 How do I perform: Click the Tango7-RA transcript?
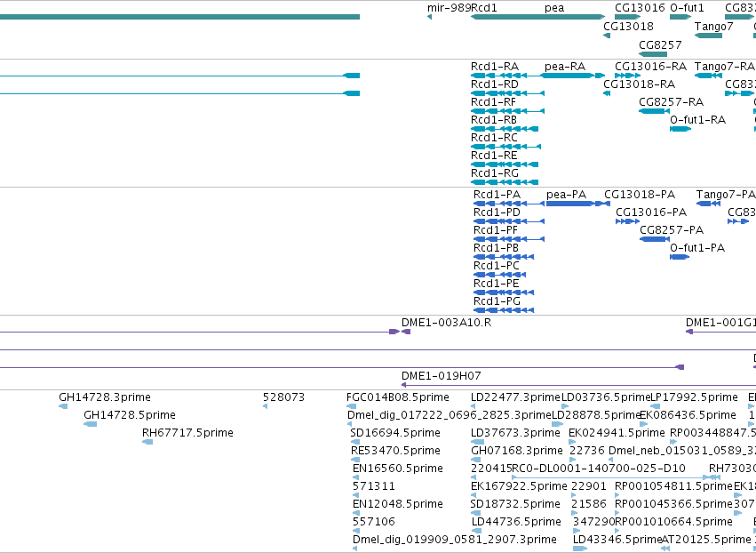click(x=708, y=76)
